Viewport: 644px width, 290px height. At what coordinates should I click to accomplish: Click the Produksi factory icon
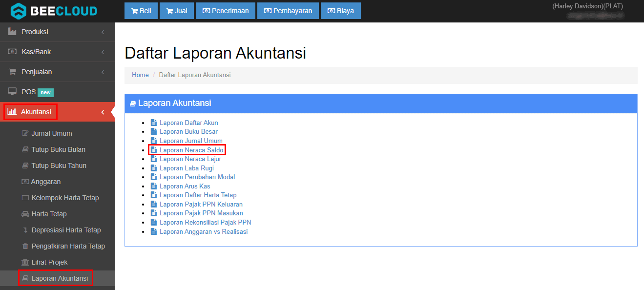tap(12, 32)
